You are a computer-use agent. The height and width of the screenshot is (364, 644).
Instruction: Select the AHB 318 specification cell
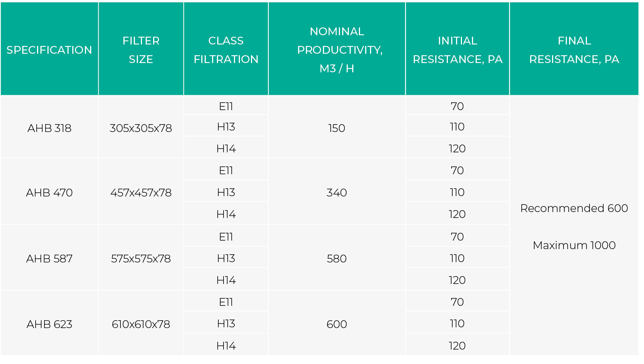click(49, 128)
